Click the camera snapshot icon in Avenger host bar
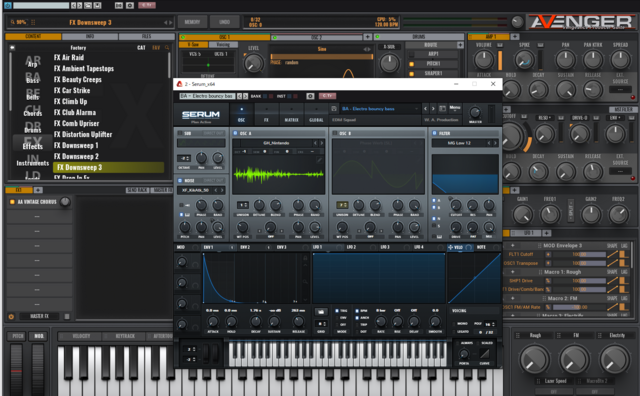640x396 pixels. tap(130, 5)
